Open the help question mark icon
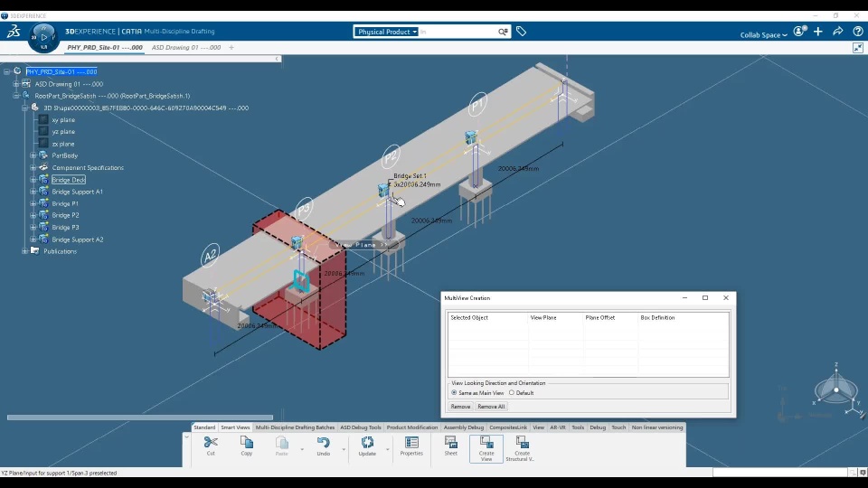The height and width of the screenshot is (488, 868). tap(857, 32)
